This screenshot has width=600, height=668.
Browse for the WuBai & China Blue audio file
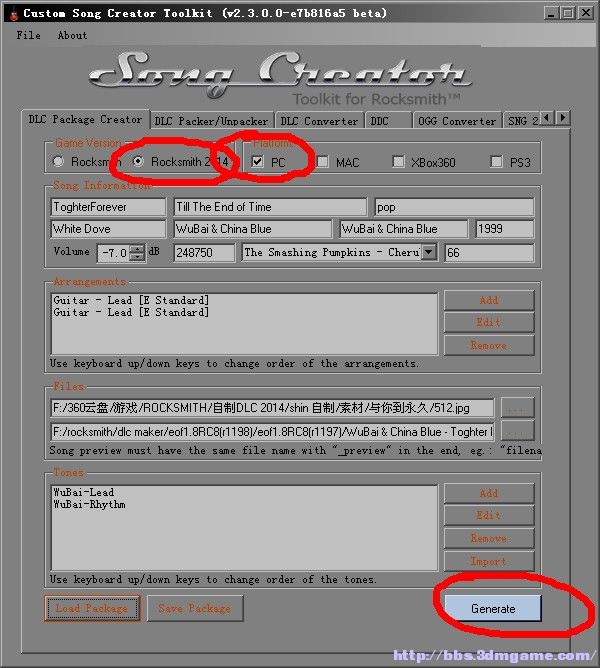517,431
